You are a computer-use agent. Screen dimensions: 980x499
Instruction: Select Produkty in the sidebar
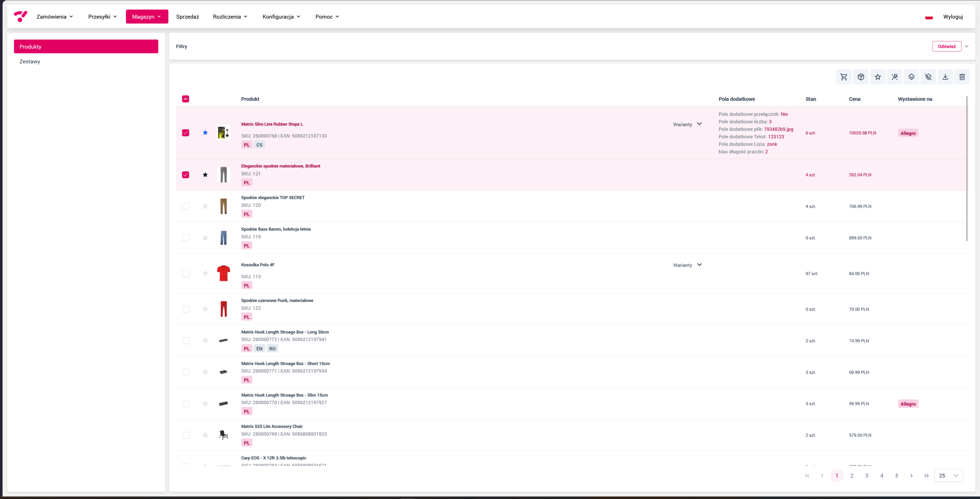(86, 47)
